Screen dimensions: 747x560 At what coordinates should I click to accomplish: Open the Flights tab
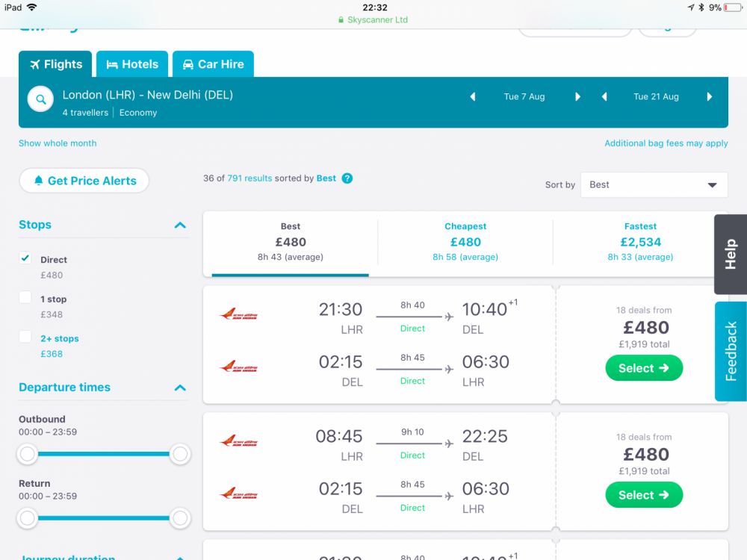(56, 64)
